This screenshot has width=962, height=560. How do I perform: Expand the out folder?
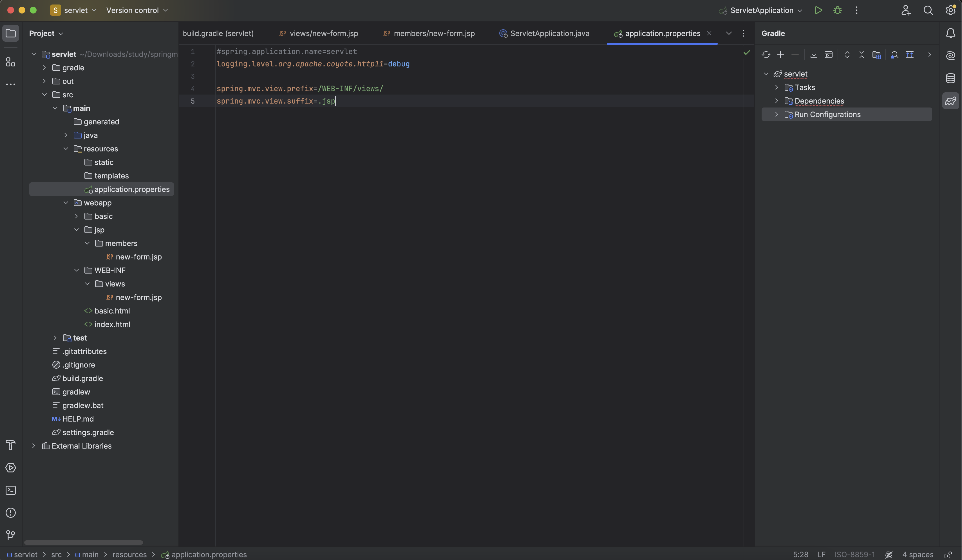point(44,81)
